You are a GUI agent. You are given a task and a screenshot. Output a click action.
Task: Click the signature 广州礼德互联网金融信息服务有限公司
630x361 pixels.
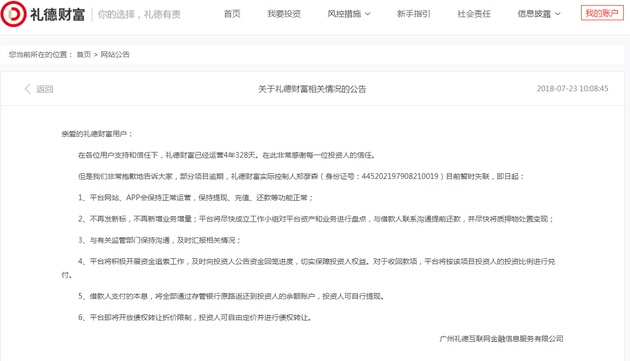pos(501,339)
